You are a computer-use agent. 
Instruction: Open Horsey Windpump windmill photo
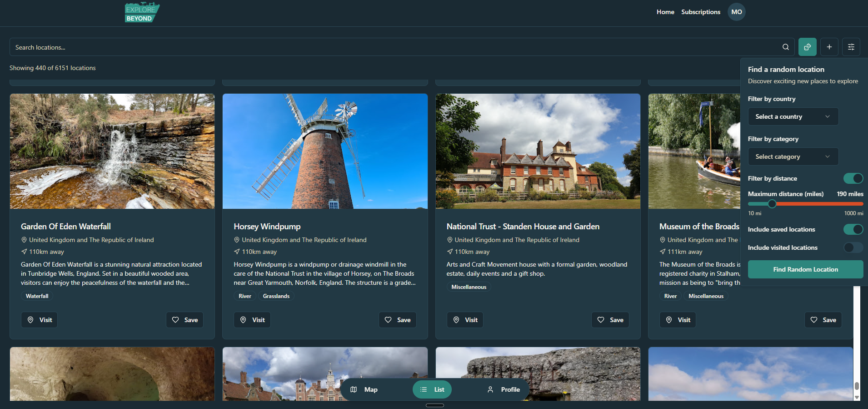click(x=325, y=151)
